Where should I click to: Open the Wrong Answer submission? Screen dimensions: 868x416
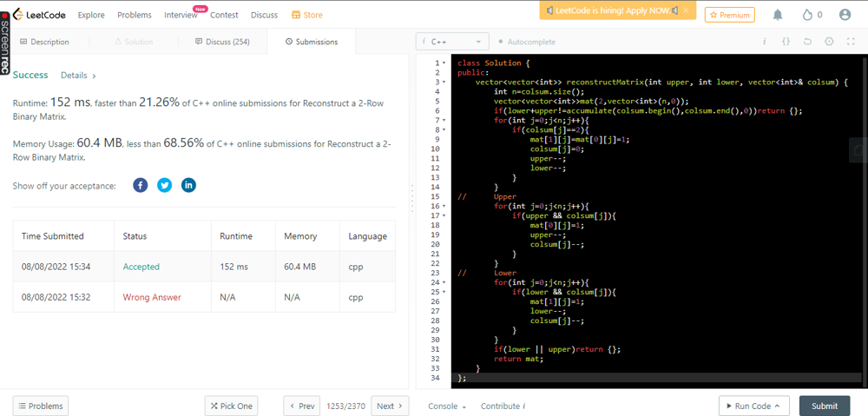pyautogui.click(x=152, y=297)
